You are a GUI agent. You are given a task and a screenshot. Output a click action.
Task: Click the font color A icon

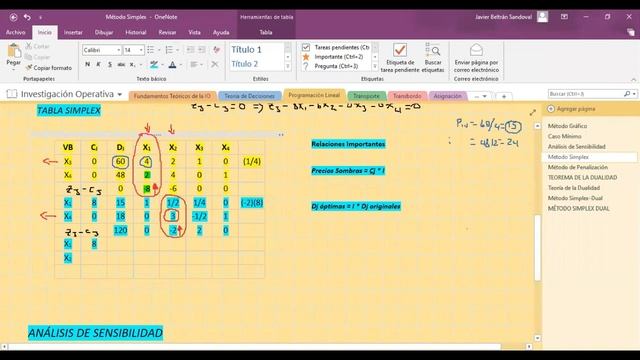(173, 64)
